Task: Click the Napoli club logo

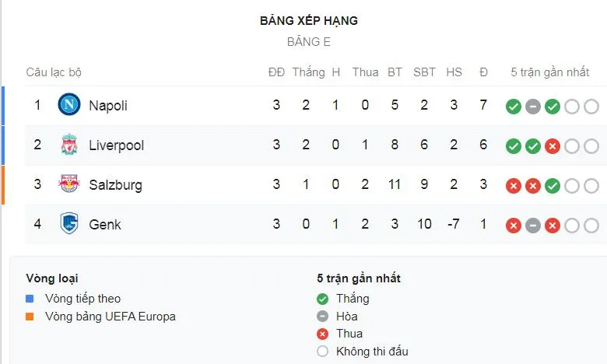Action: [69, 105]
